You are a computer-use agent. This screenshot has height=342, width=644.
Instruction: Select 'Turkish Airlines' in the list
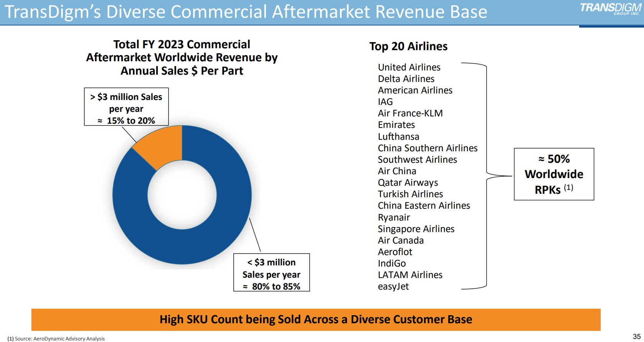click(x=410, y=194)
